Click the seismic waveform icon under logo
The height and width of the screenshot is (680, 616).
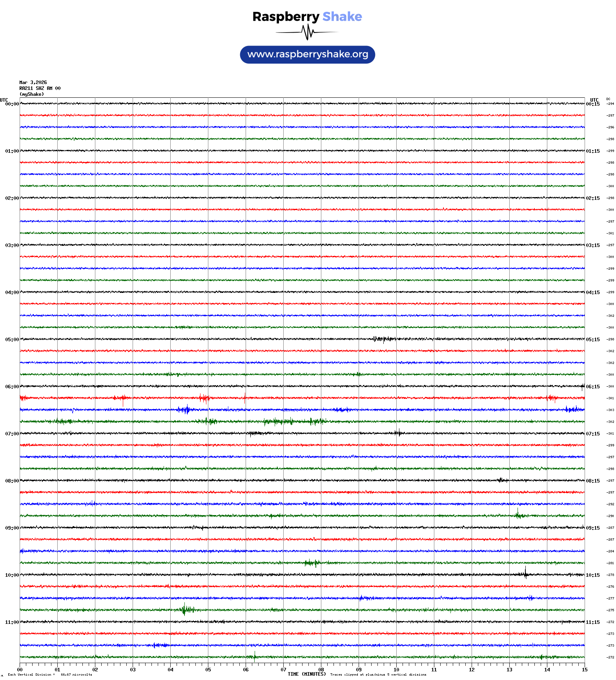pos(307,32)
